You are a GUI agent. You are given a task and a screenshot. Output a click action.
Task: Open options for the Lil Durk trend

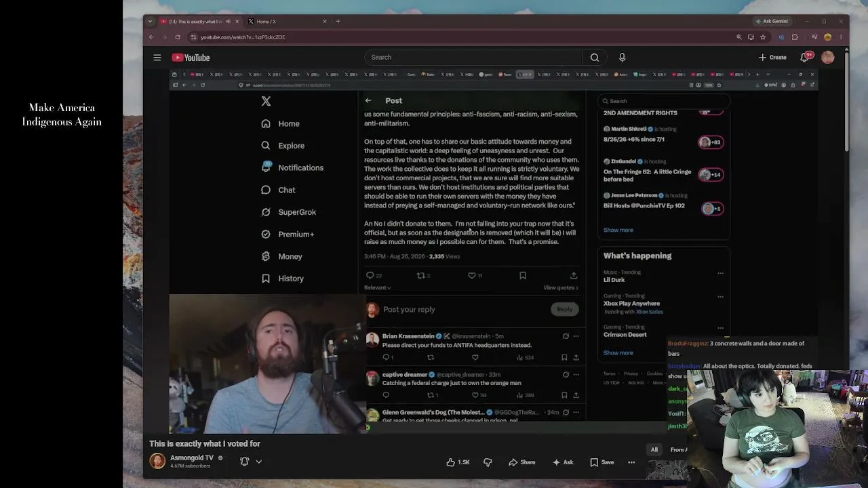720,273
